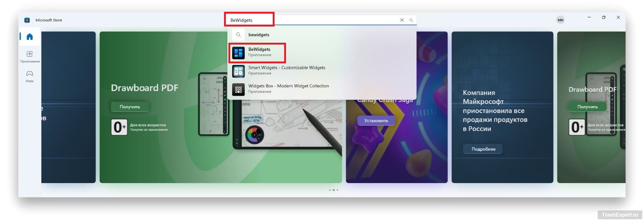
Task: Click the magnifier search icon in search box
Action: pyautogui.click(x=411, y=20)
